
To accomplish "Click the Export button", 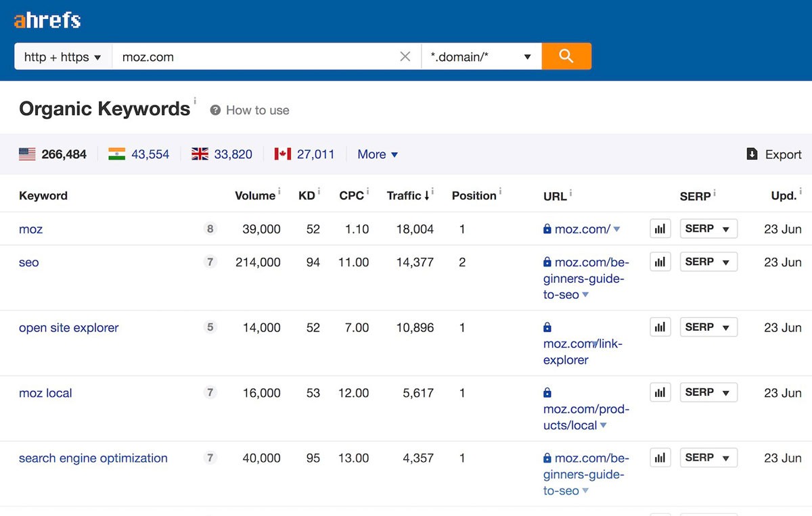I will tap(774, 154).
